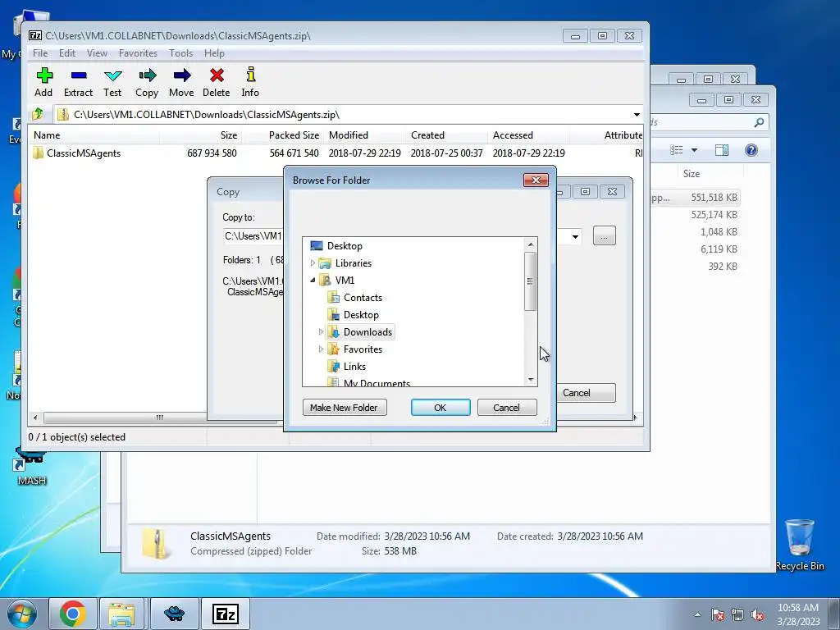840x630 pixels.
Task: Expand the Libraries tree node
Action: 313,263
